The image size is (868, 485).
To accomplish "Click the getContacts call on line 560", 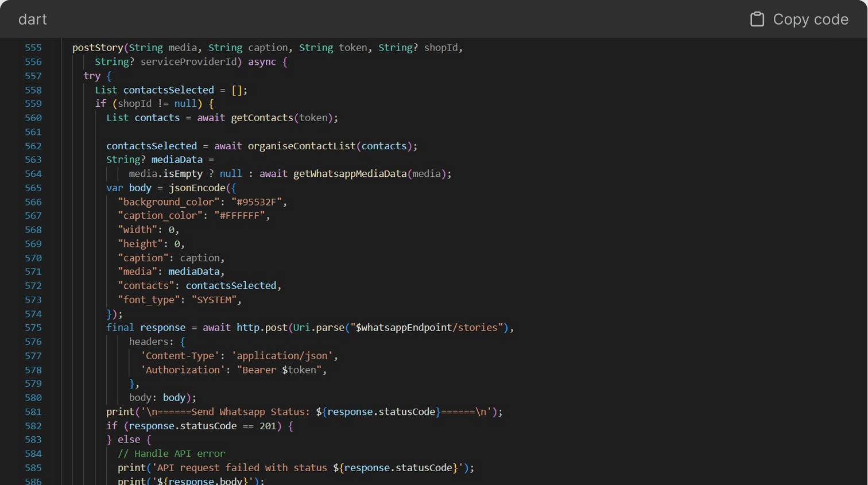I will [x=262, y=118].
